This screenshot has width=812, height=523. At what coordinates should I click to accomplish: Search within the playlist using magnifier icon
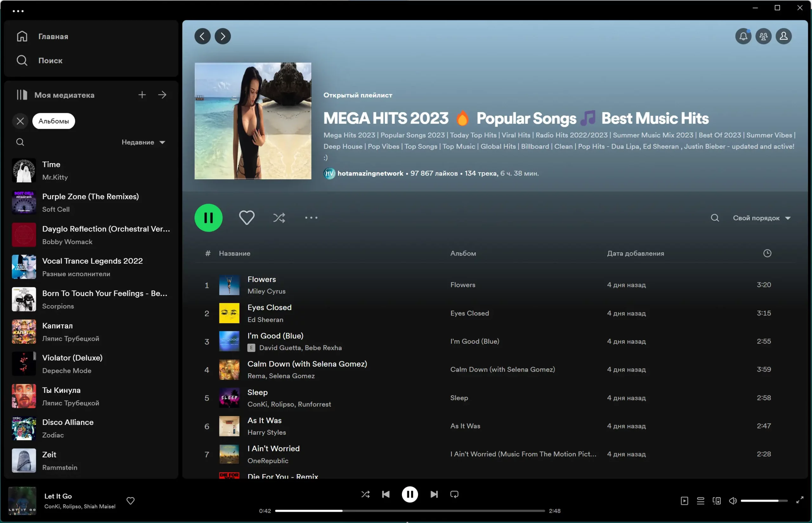click(715, 218)
